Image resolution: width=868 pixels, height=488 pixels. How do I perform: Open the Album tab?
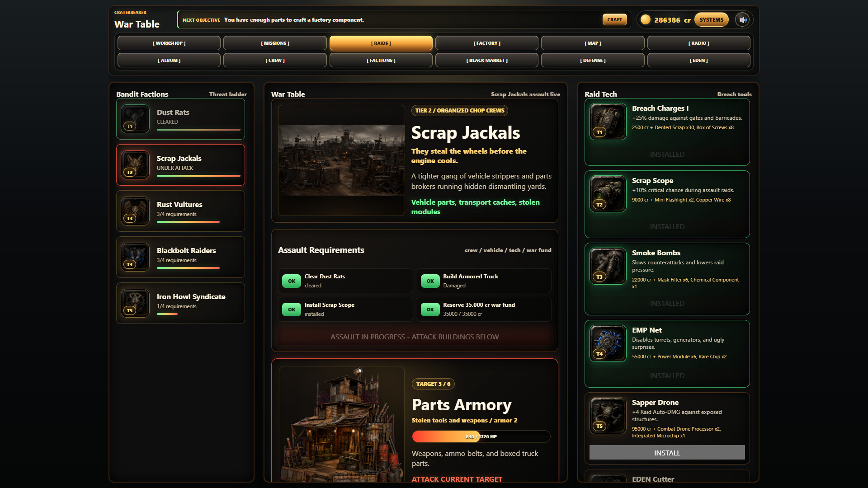point(169,61)
